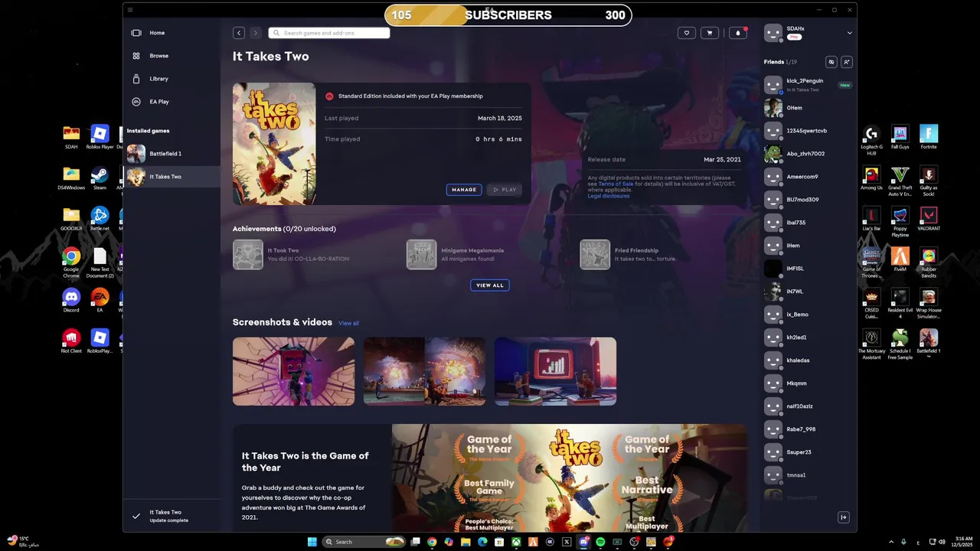Open Battle.net desktop shortcut
This screenshot has height=551, width=980.
[x=100, y=219]
